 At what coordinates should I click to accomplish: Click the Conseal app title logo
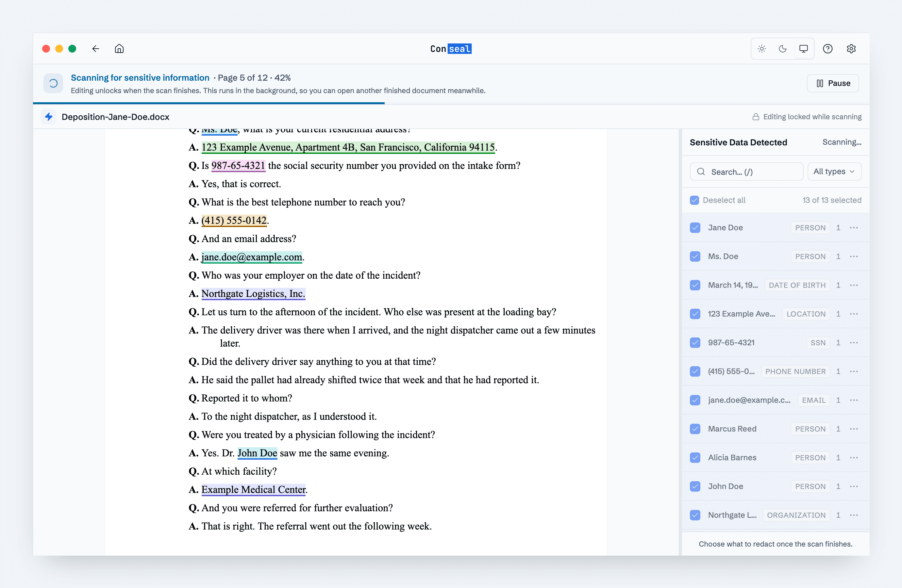click(x=451, y=48)
